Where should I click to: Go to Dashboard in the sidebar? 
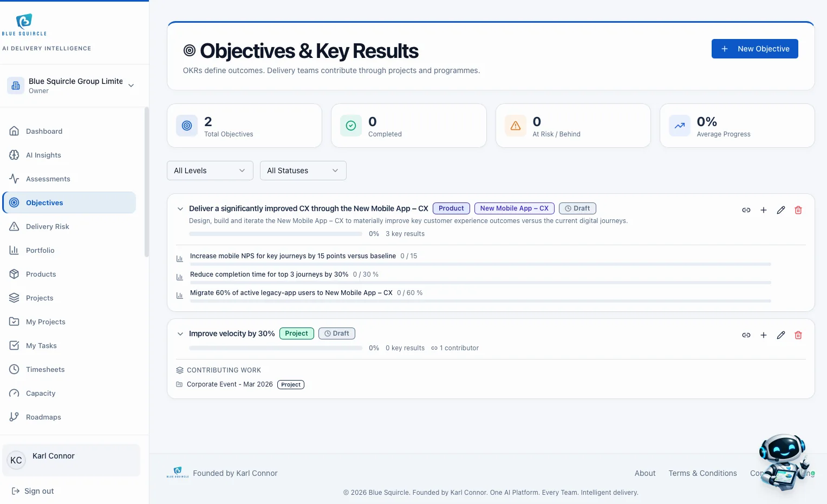click(69, 131)
